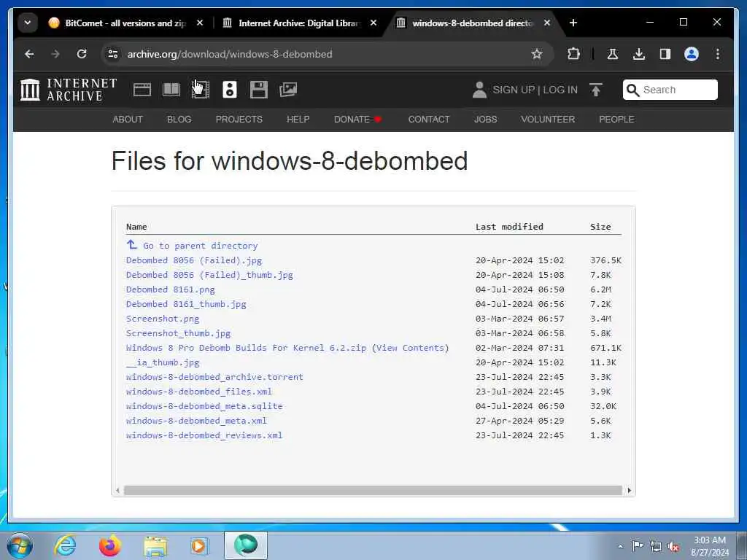Open VOLUNTEER menu item

tap(548, 120)
